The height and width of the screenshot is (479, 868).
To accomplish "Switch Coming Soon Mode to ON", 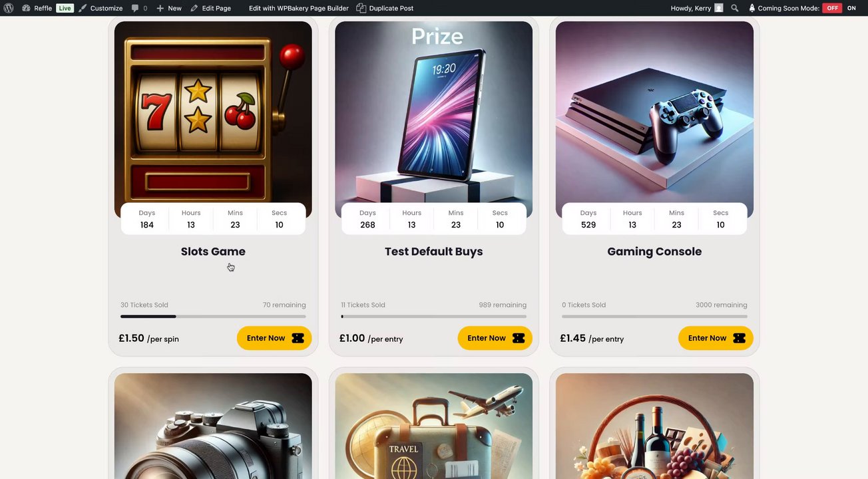I will tap(851, 8).
